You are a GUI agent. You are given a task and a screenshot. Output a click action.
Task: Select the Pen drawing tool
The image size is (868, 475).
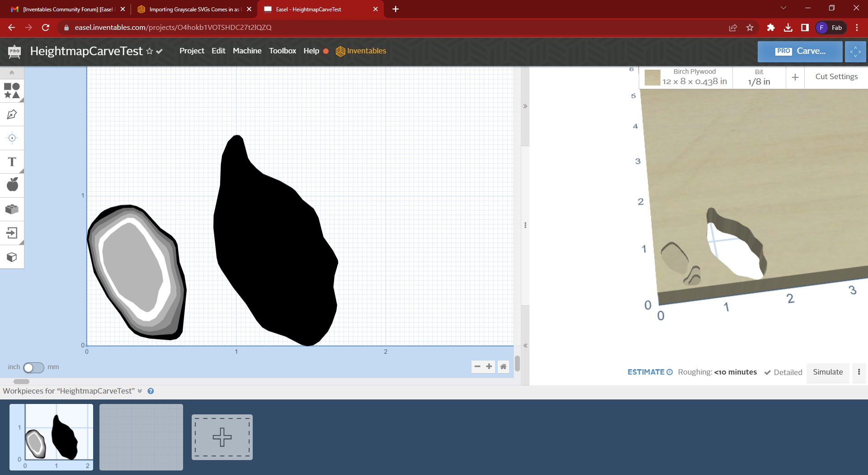pos(12,114)
